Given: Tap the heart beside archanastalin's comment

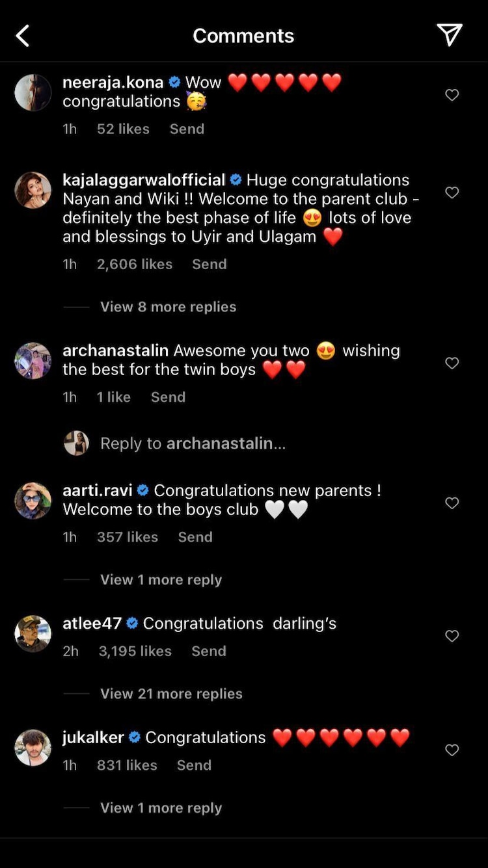Looking at the screenshot, I should pos(452,363).
